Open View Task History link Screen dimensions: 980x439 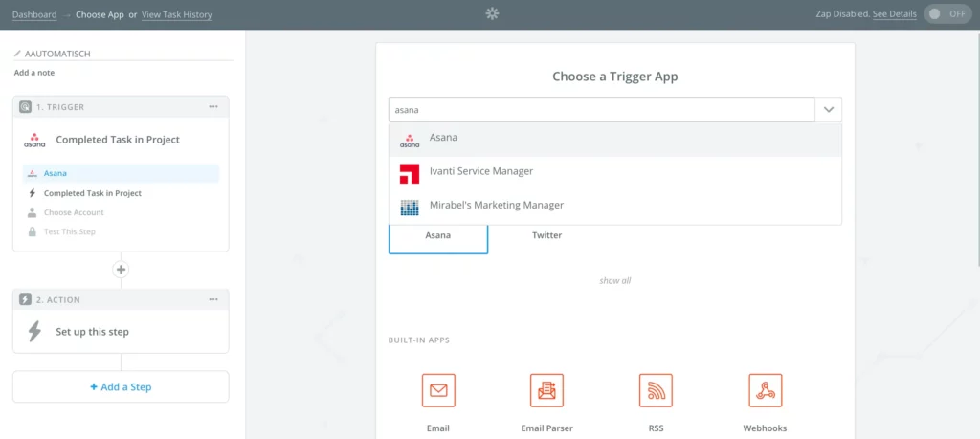point(177,14)
